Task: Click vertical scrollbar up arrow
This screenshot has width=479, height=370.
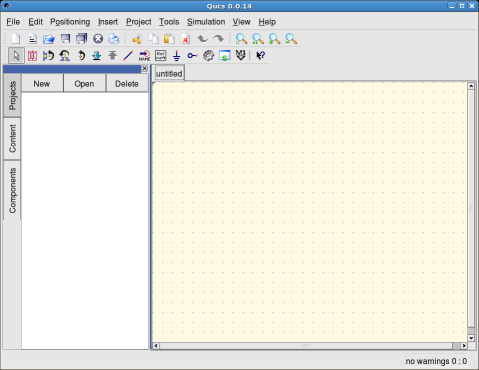Action: [x=471, y=86]
